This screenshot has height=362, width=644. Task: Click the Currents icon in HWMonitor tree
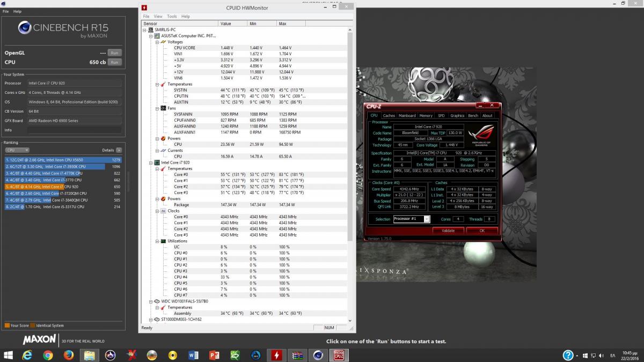[x=164, y=150]
